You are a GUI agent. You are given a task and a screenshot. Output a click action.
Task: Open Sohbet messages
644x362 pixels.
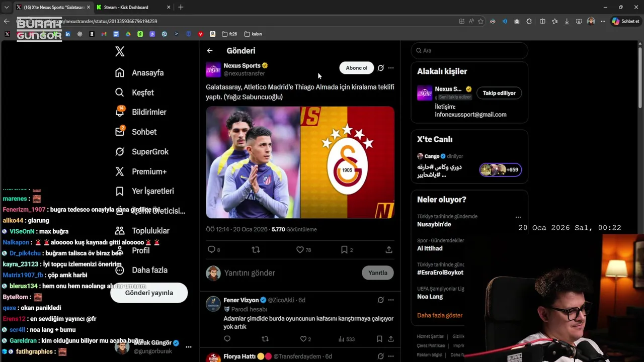136,132
